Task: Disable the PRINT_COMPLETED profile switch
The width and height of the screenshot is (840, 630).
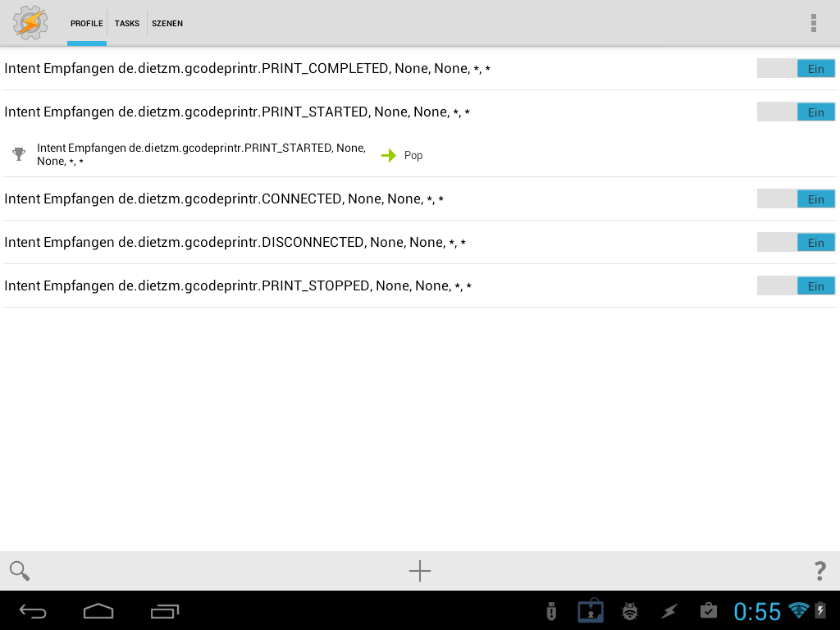Action: tap(796, 69)
